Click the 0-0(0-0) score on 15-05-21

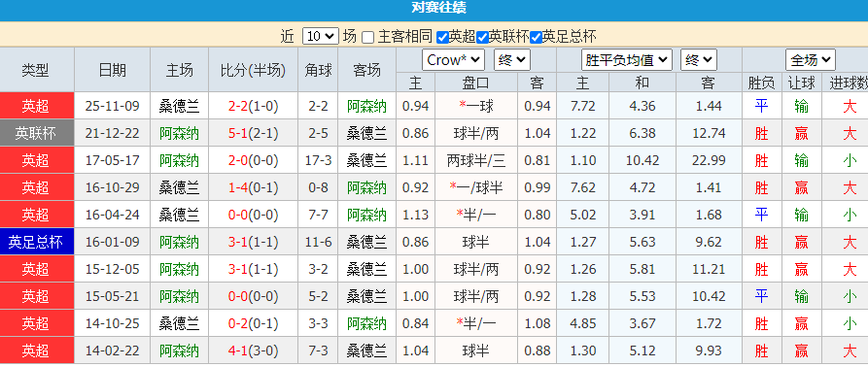point(253,296)
